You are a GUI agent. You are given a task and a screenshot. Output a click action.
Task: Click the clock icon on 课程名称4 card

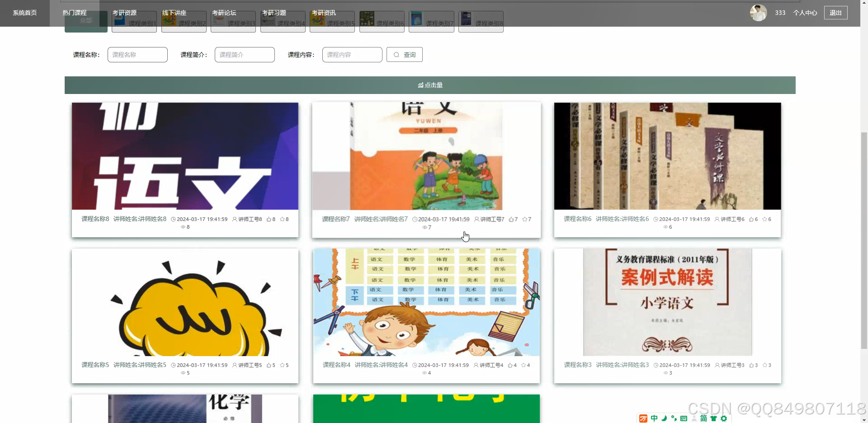[415, 365]
